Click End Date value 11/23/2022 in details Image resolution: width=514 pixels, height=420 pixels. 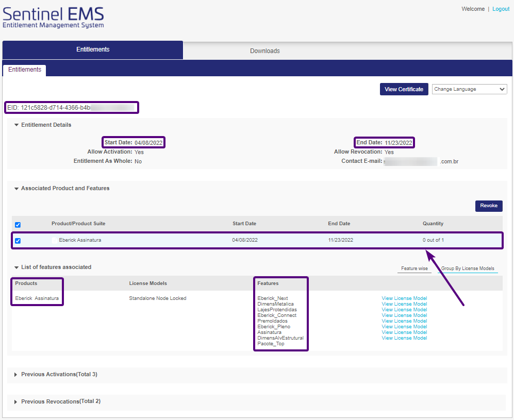pos(399,143)
